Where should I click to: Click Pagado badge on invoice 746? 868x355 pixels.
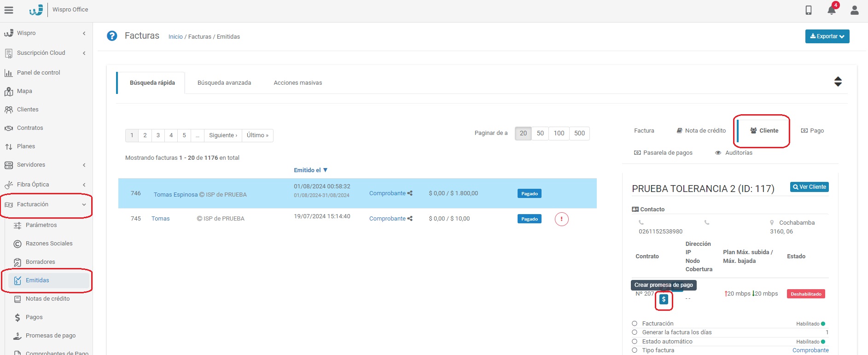tap(530, 194)
